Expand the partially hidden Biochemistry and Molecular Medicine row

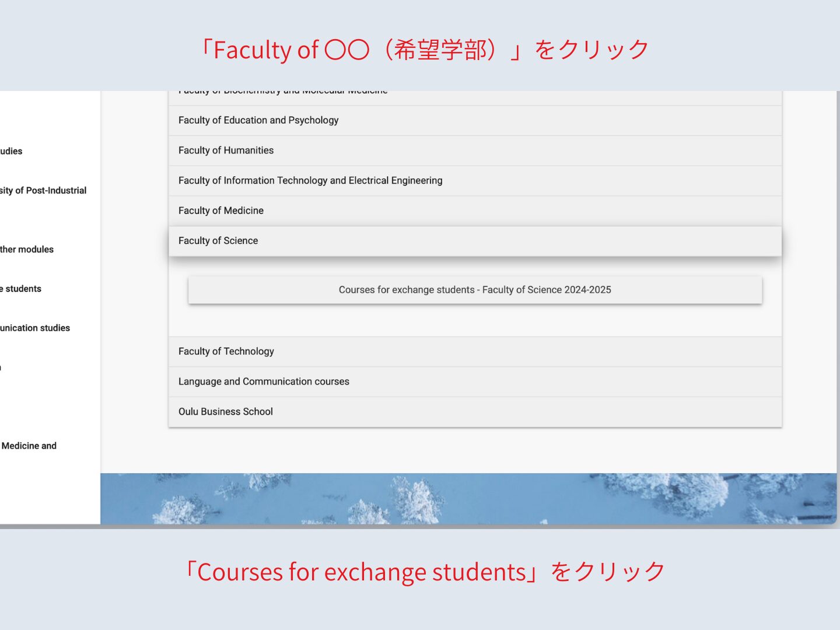tap(283, 93)
